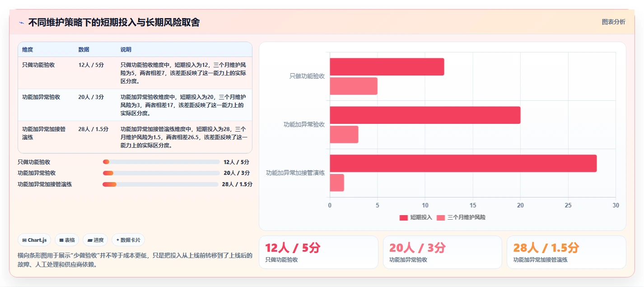Click progress list label 只做功能验收
The width and height of the screenshot is (644, 287).
point(34,162)
